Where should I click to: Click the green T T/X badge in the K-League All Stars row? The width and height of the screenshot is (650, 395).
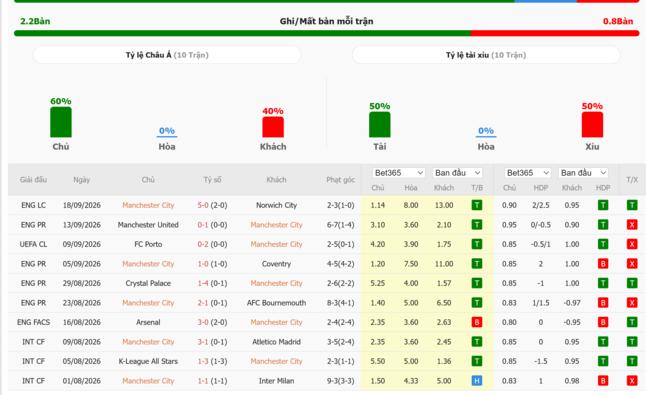tap(632, 361)
